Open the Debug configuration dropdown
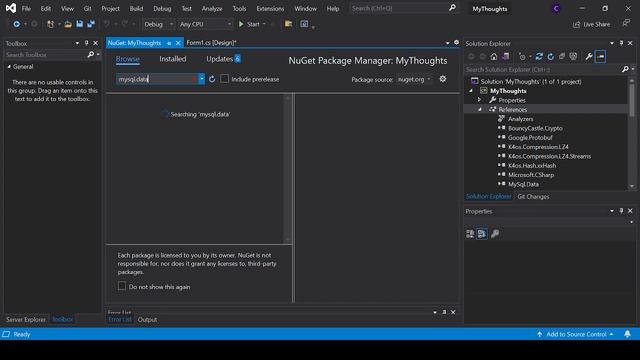Screen dimensions: 640x360 [x=158, y=24]
